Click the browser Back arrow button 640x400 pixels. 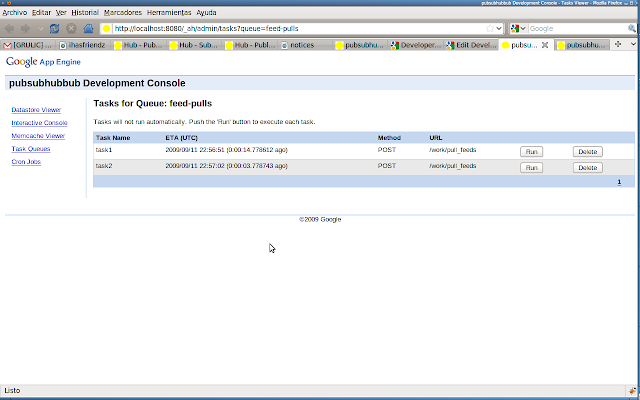(x=9, y=29)
